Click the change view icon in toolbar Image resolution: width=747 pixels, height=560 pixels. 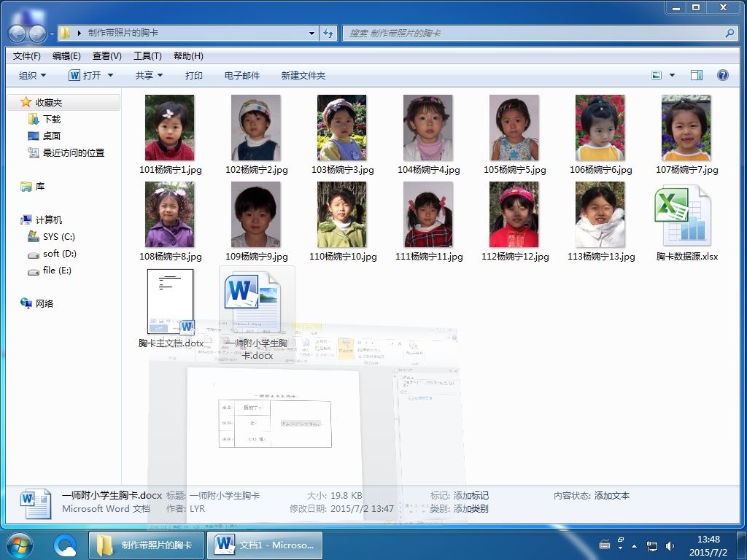657,75
